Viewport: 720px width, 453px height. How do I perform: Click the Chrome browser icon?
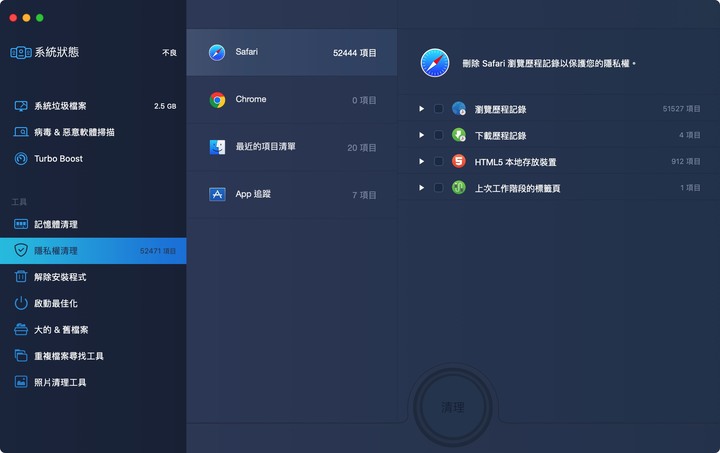(217, 100)
